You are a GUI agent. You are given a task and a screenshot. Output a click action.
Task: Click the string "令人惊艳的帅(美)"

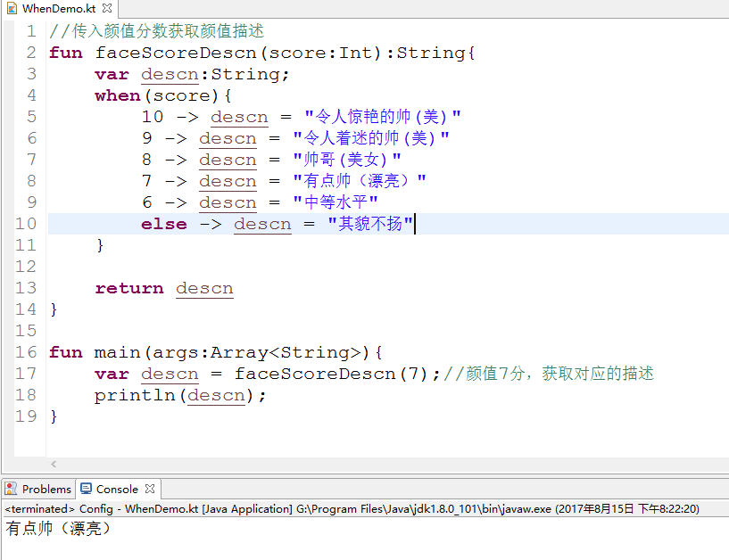point(383,116)
